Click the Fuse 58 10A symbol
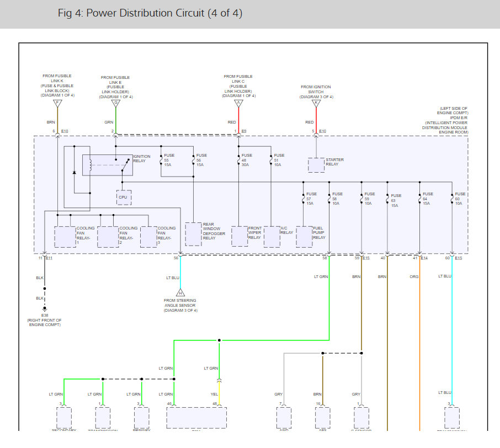500x448 pixels. 329,199
